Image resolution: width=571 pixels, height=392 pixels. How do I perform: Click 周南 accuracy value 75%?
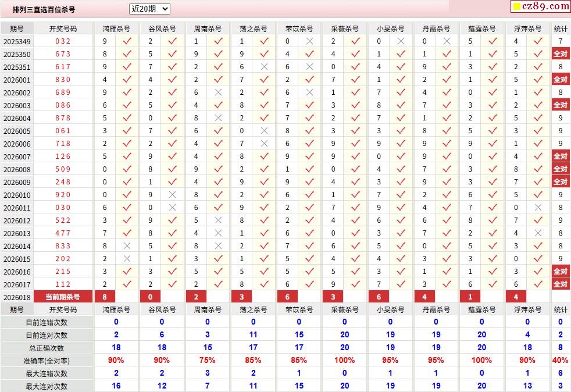click(x=208, y=361)
